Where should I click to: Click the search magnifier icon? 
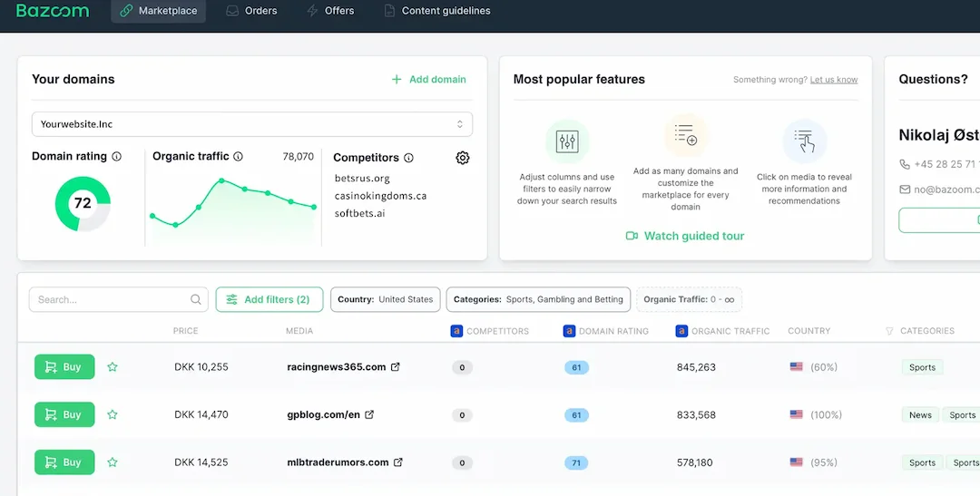click(196, 300)
